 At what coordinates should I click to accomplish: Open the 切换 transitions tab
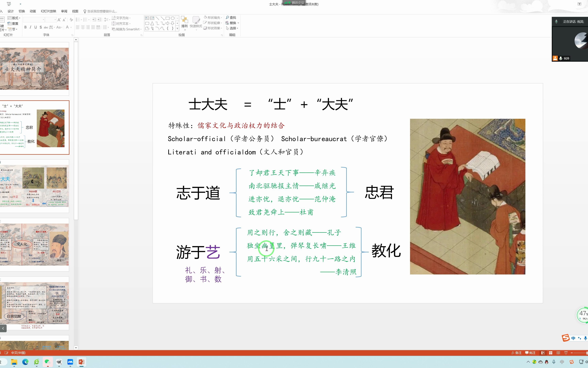coord(22,11)
